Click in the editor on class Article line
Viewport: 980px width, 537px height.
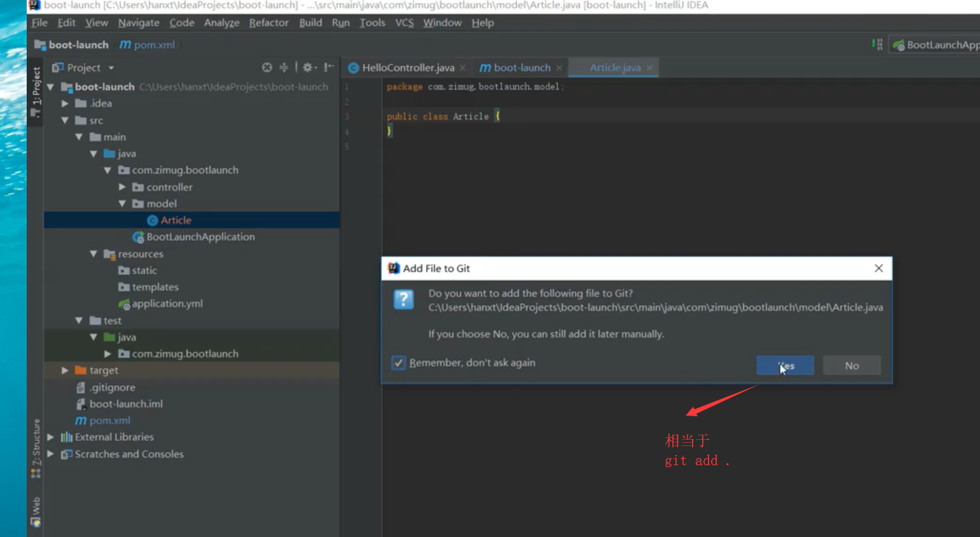pyautogui.click(x=443, y=117)
